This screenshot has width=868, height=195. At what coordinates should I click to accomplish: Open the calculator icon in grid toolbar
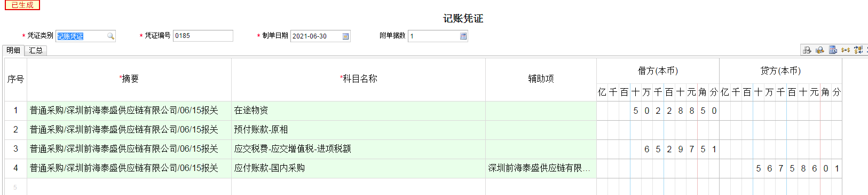833,50
